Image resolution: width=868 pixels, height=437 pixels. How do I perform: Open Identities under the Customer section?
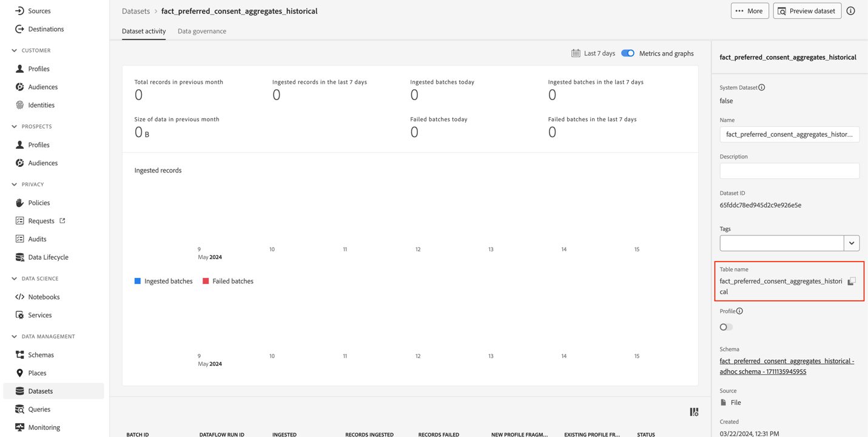click(38, 104)
